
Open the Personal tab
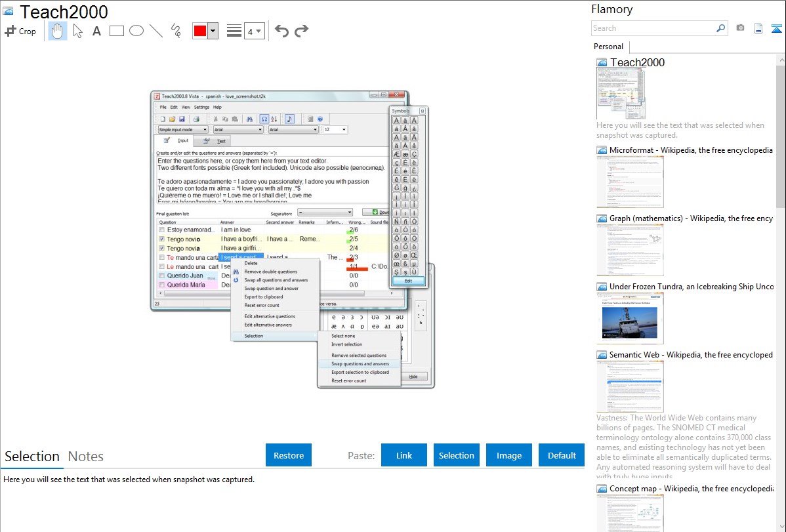pyautogui.click(x=608, y=47)
